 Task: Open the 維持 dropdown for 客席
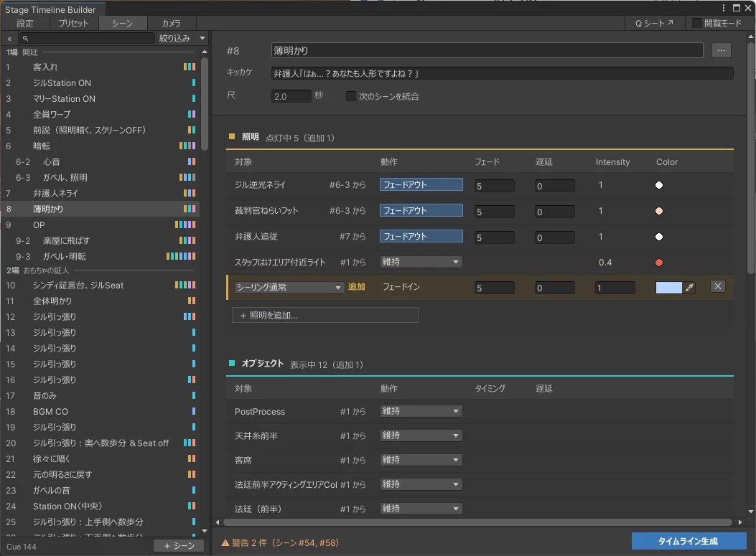421,460
